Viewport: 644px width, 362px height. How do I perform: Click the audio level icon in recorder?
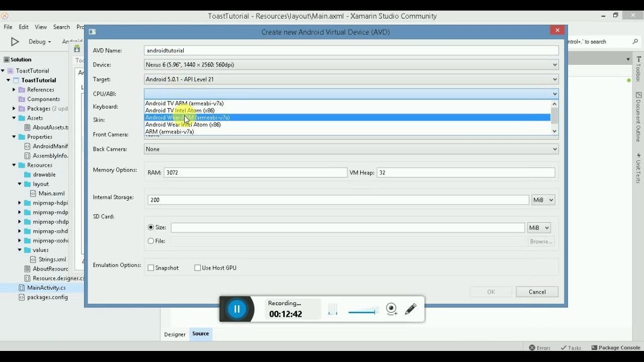point(333,309)
